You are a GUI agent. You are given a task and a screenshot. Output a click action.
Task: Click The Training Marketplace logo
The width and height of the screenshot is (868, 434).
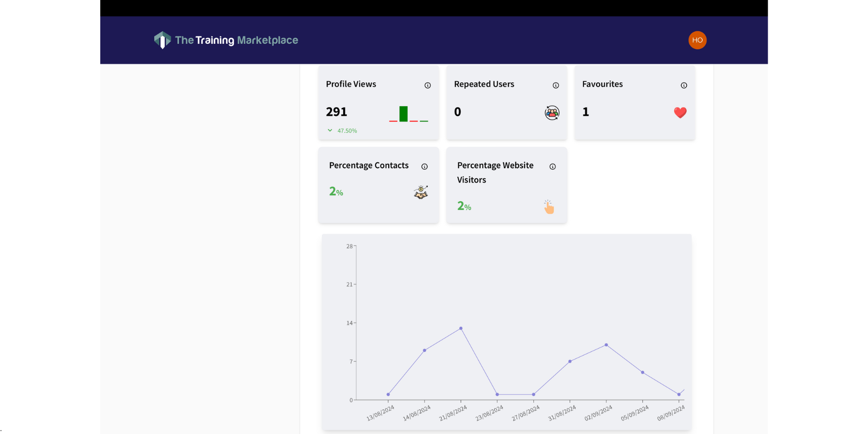163,40
